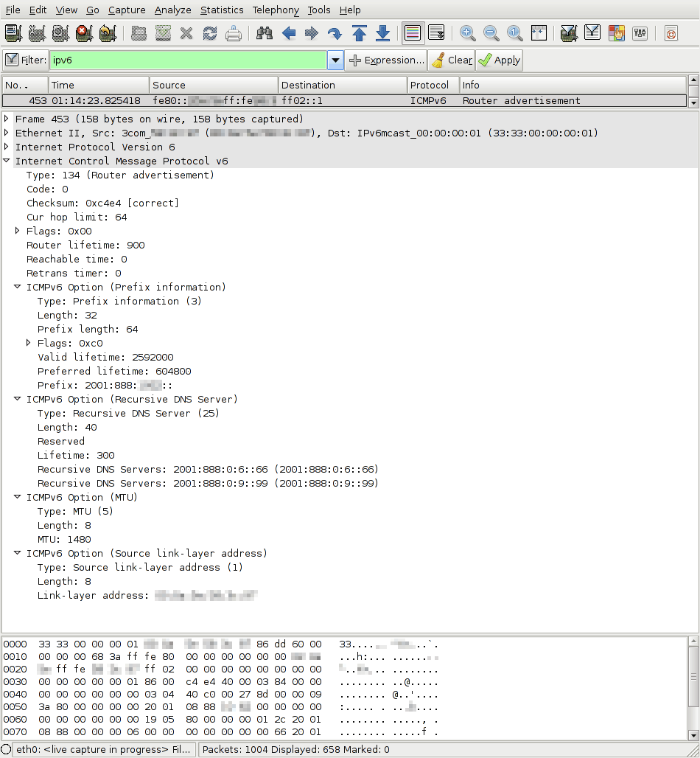The width and height of the screenshot is (700, 758).
Task: Close this capture file icon
Action: click(186, 33)
